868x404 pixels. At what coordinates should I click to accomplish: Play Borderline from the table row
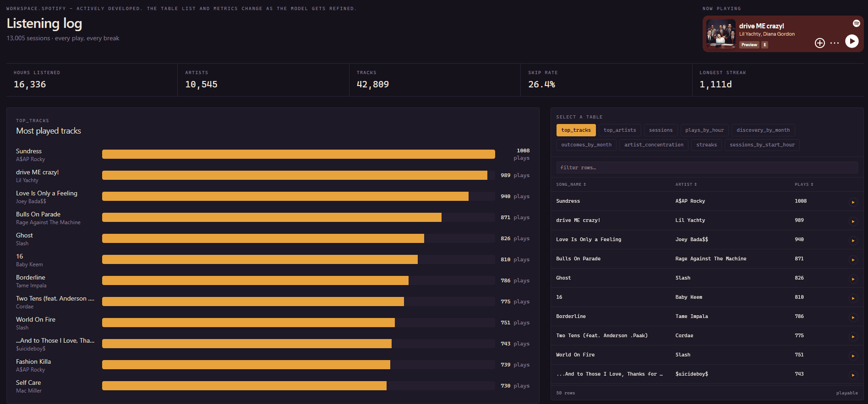[x=853, y=318]
